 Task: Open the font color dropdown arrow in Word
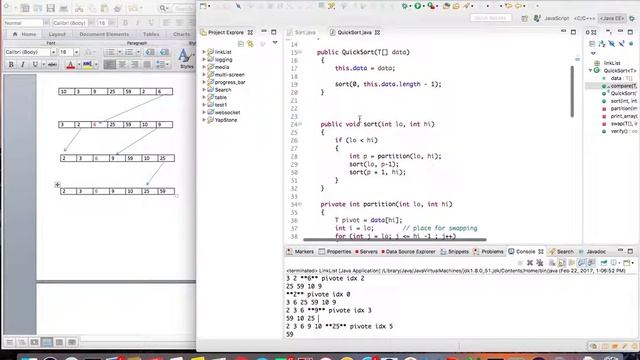(79, 64)
